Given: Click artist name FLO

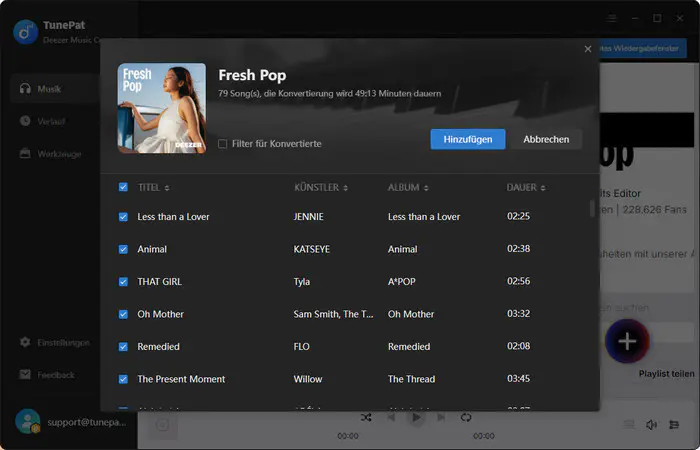Looking at the screenshot, I should click(301, 346).
